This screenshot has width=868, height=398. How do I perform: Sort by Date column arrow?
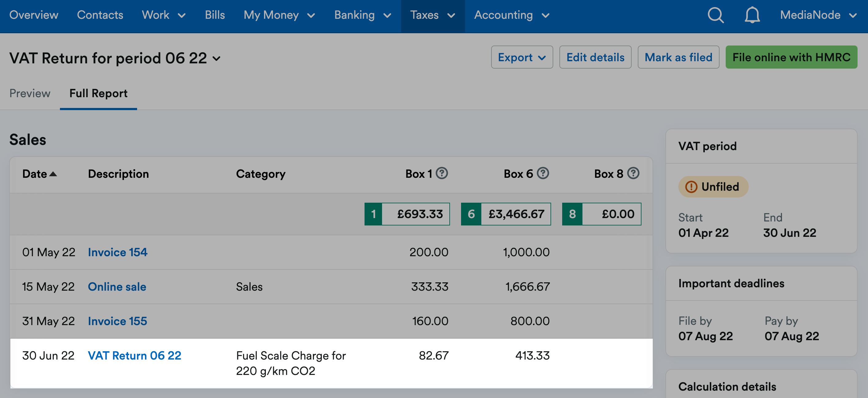point(53,174)
